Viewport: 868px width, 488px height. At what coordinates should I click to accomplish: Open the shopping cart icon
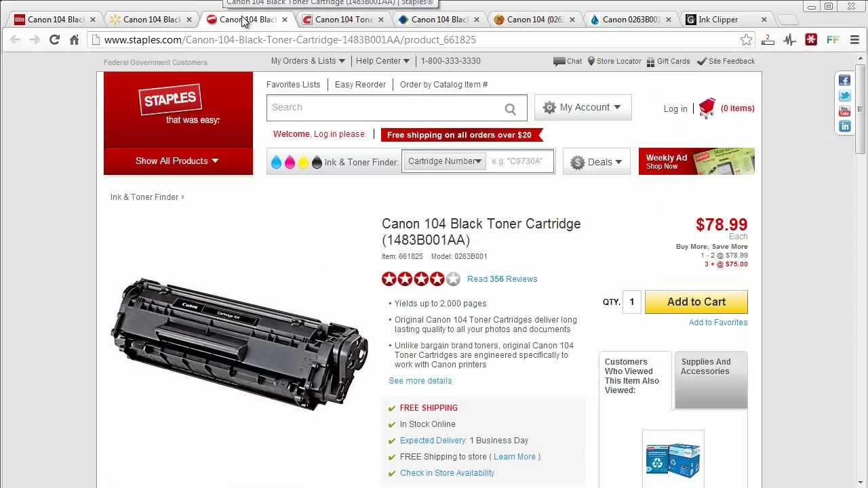coord(707,108)
